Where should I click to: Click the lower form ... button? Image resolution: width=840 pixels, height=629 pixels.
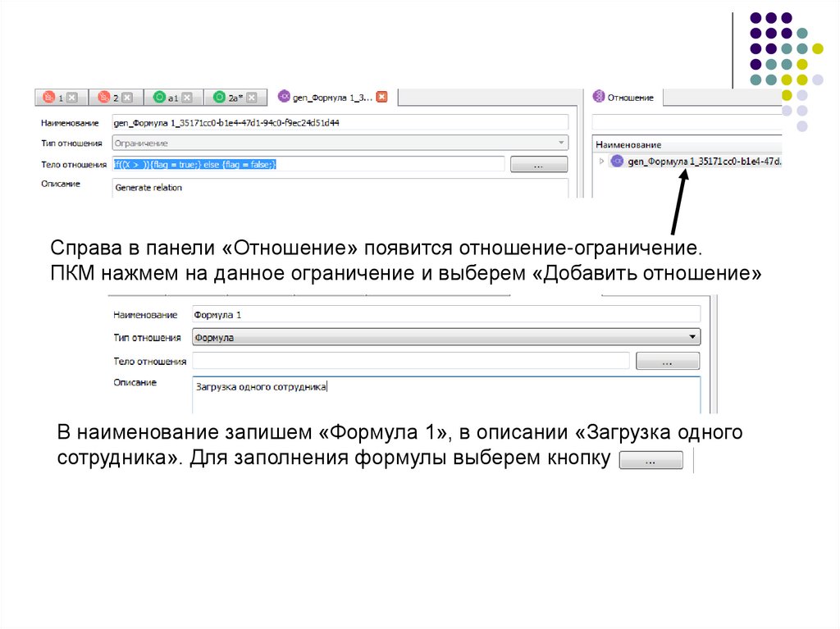coord(668,361)
